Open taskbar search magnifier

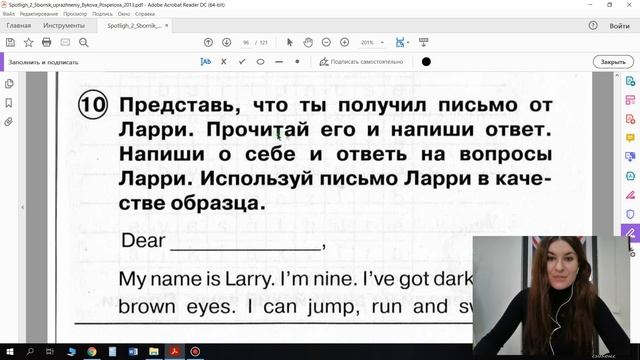coord(30,351)
